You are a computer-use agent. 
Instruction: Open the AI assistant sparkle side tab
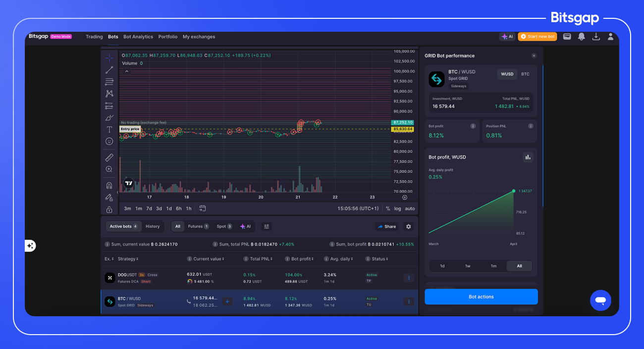pos(30,246)
